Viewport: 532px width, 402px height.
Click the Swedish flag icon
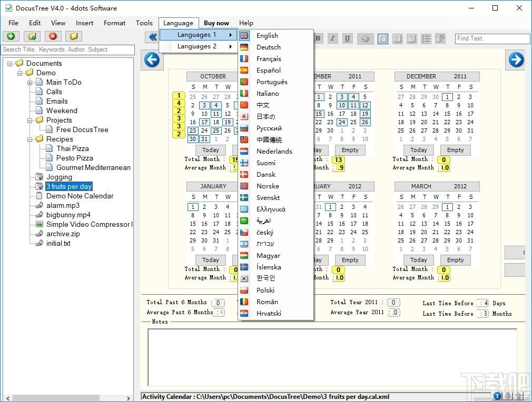[244, 197]
